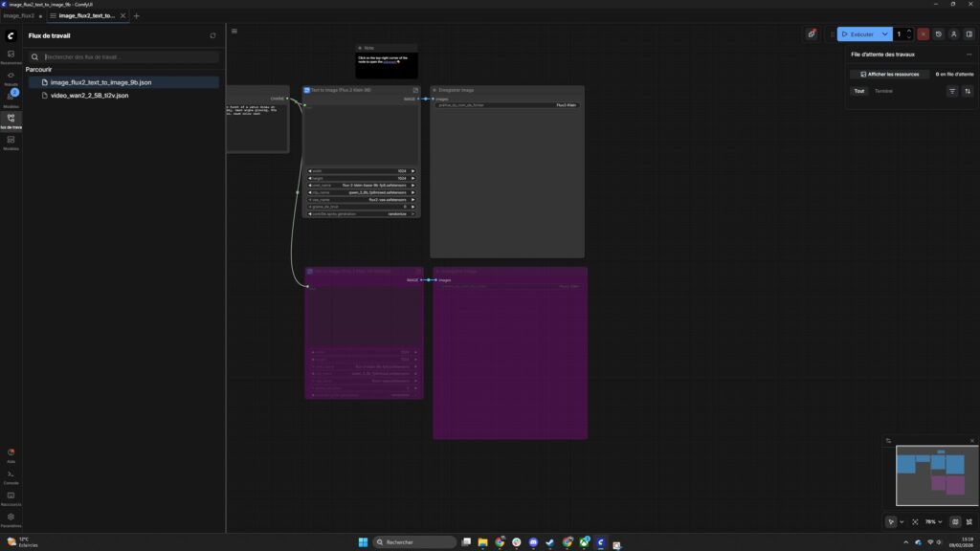
Task: Select the 'Terminé' filter in the queue panel
Action: point(883,91)
